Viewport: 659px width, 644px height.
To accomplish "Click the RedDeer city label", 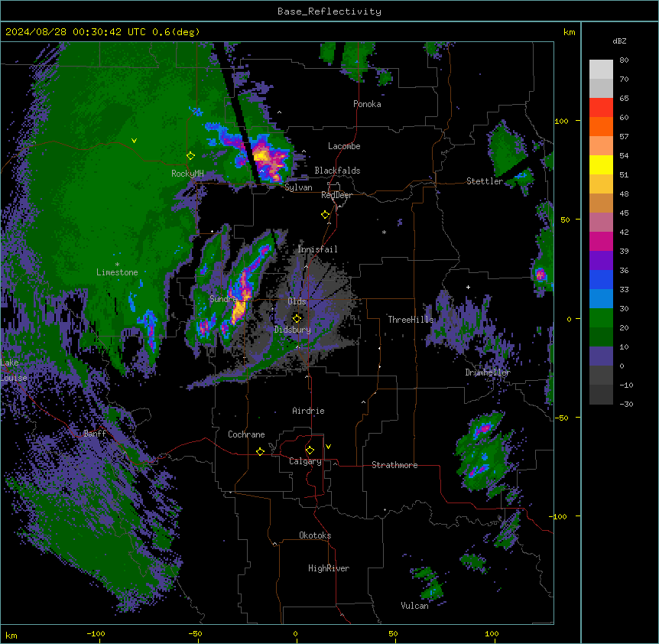I will pyautogui.click(x=336, y=195).
